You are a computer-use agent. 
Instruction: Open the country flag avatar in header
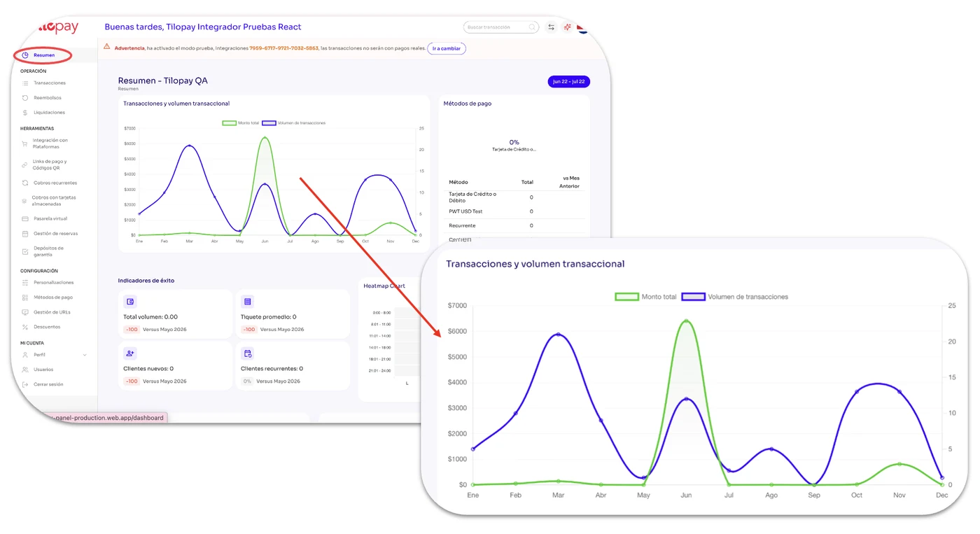pyautogui.click(x=582, y=28)
